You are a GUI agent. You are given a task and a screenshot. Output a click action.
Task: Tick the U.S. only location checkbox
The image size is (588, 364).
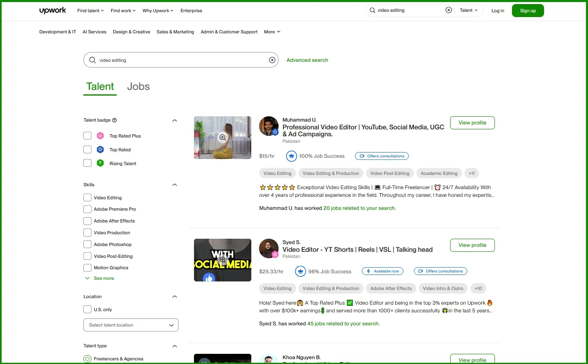tap(87, 310)
